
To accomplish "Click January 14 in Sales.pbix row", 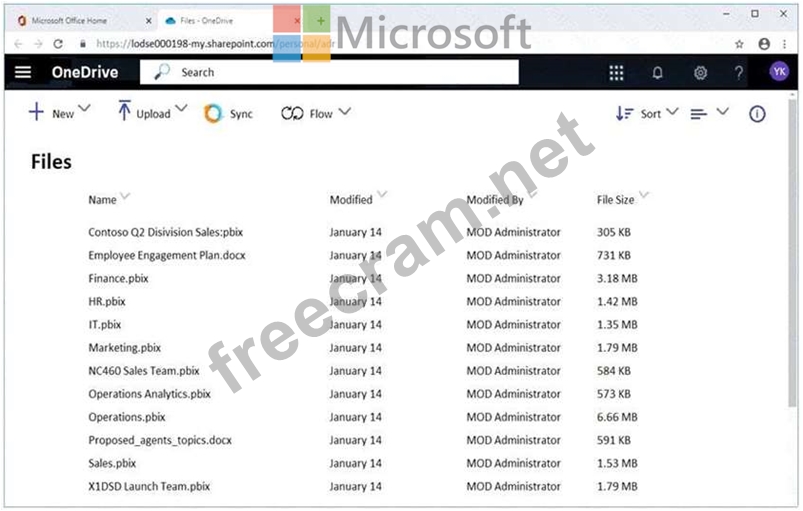I will point(355,463).
